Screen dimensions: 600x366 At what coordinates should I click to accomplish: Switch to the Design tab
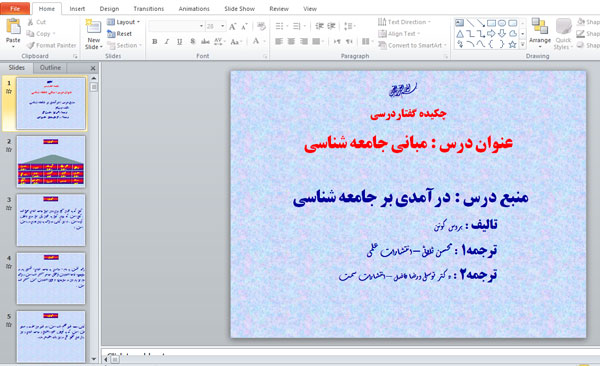(x=109, y=8)
